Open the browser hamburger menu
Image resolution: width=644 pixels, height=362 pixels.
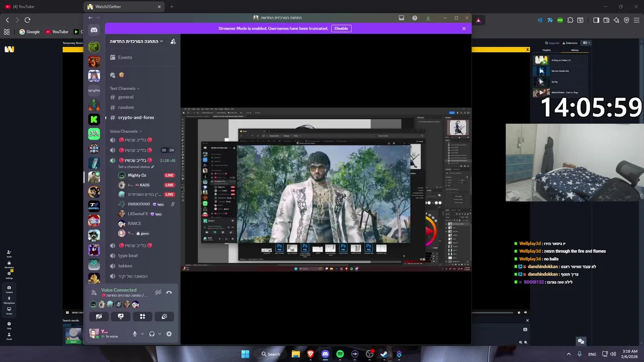point(636,20)
